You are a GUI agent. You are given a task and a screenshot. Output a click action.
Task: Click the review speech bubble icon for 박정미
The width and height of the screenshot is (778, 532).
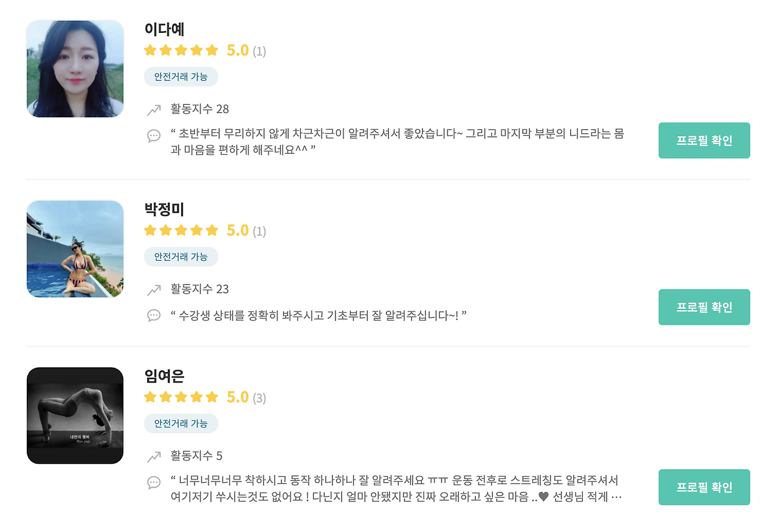point(154,316)
